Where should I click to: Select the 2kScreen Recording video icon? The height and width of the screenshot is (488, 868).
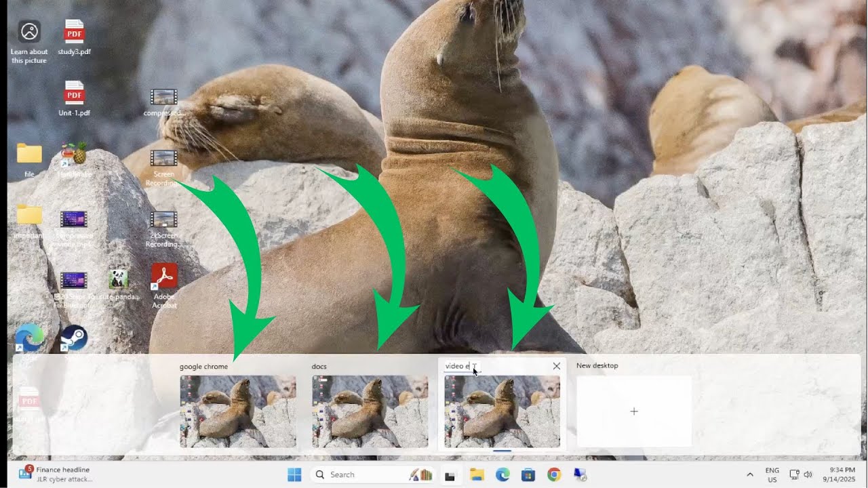[x=163, y=229]
